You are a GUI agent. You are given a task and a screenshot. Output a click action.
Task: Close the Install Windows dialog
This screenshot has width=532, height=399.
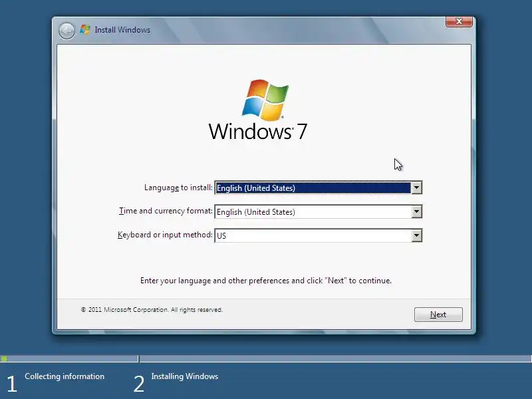tap(459, 21)
